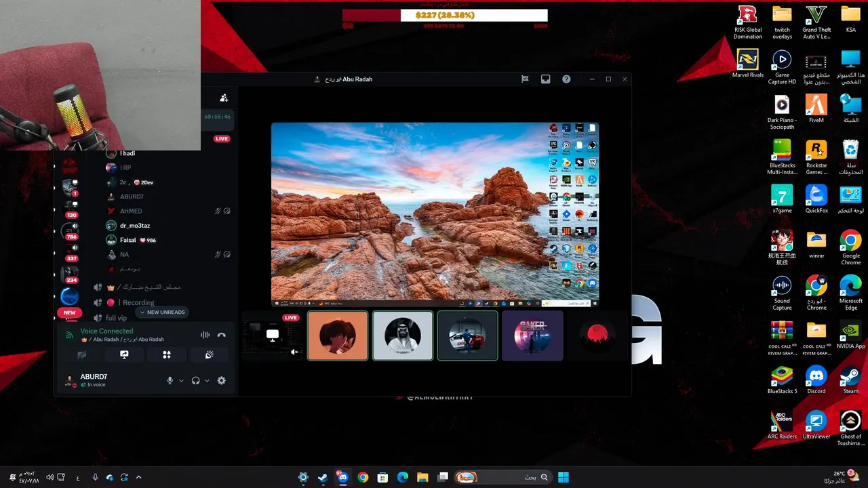Deafen with the headphones icon in Discord
Viewport: 868px width, 488px height.
point(195,381)
